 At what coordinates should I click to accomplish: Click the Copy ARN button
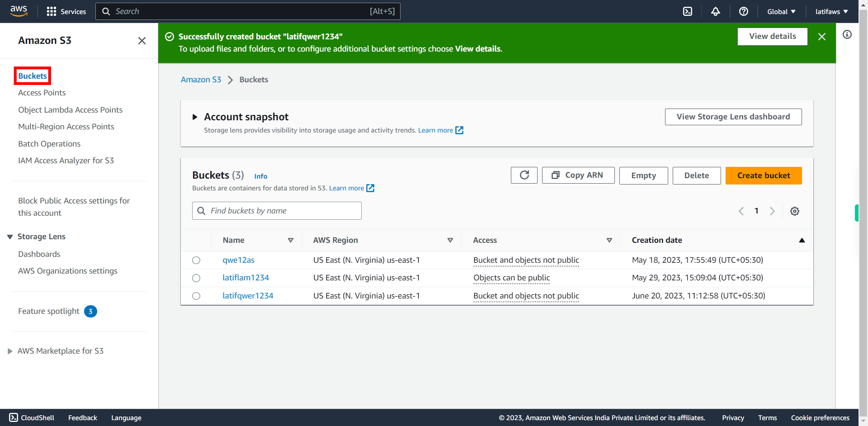(x=578, y=175)
